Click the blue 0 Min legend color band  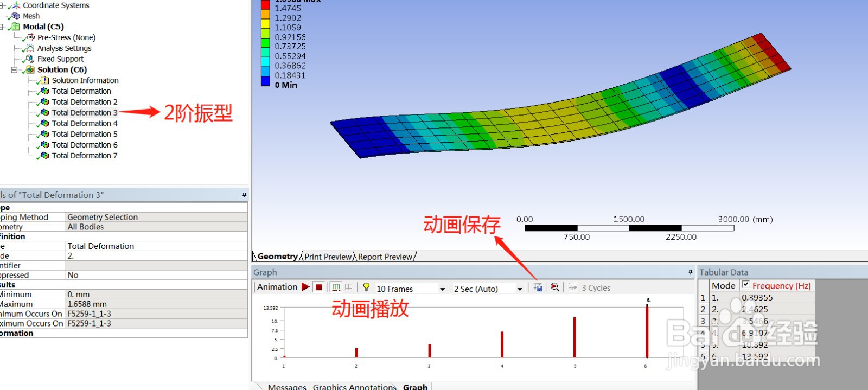[265, 81]
